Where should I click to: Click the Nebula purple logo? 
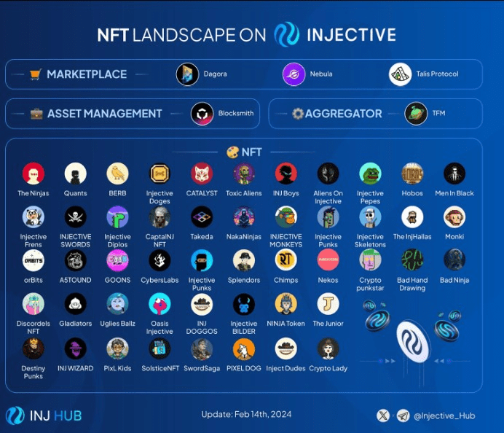click(294, 74)
